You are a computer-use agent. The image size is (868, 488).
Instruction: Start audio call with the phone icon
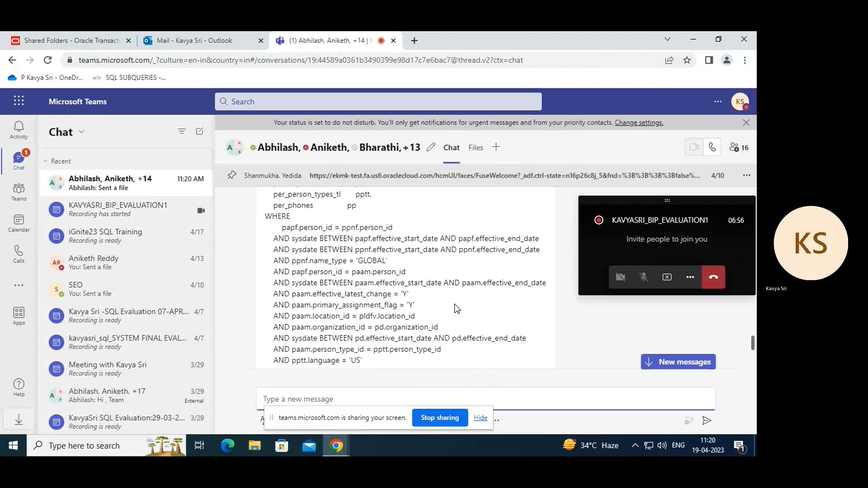(x=712, y=147)
